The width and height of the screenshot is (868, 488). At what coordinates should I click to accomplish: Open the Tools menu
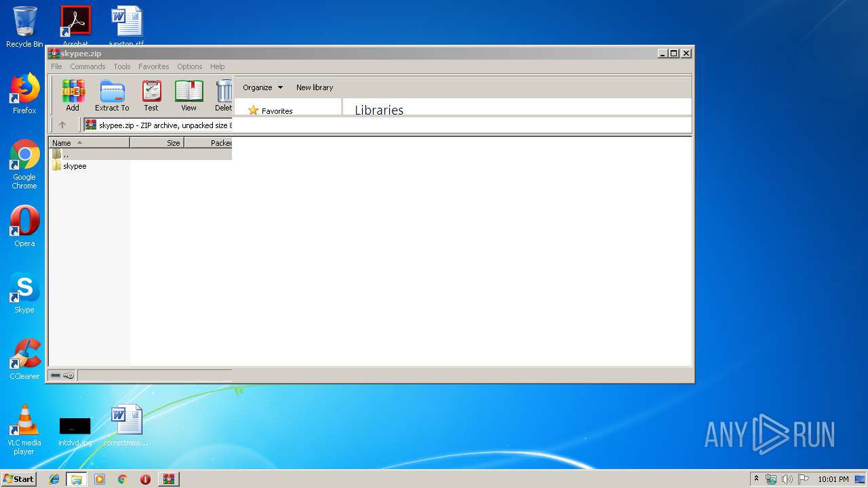pos(122,66)
